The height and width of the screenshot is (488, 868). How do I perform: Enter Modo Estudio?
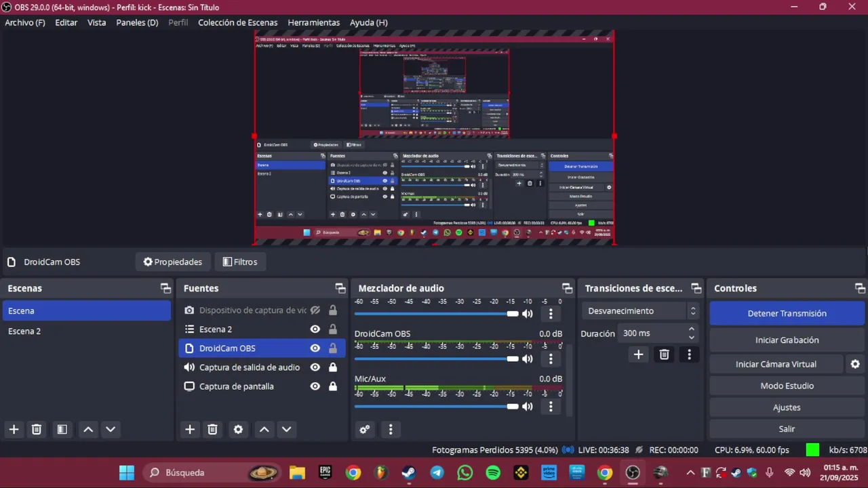click(x=787, y=386)
